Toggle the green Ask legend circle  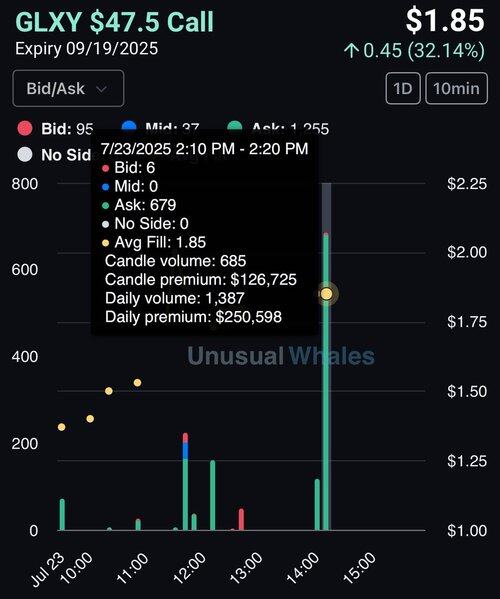pos(235,126)
